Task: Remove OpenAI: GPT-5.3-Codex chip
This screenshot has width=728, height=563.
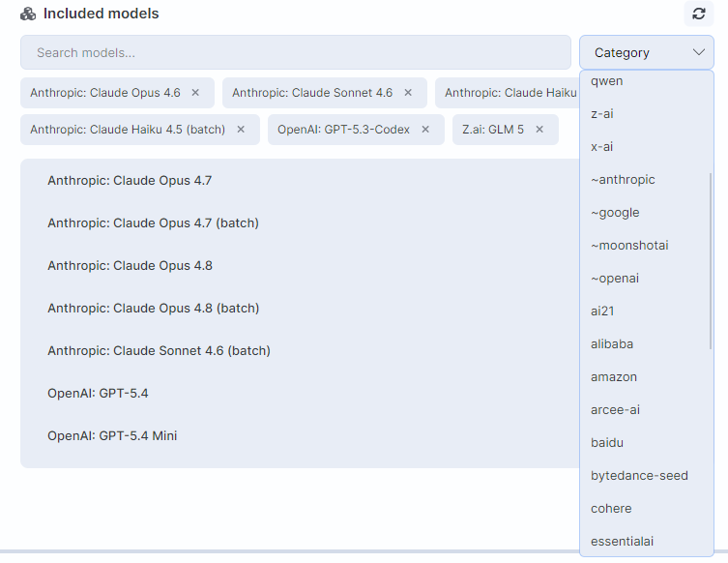Action: (425, 129)
